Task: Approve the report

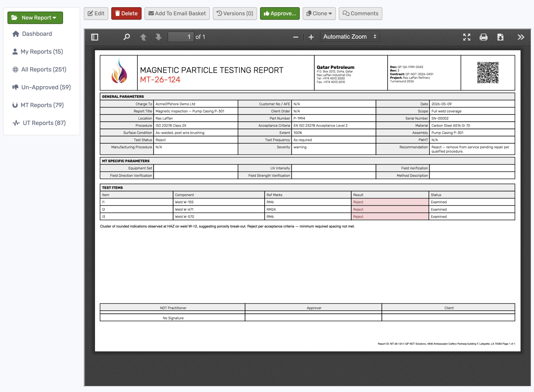Action: [280, 13]
